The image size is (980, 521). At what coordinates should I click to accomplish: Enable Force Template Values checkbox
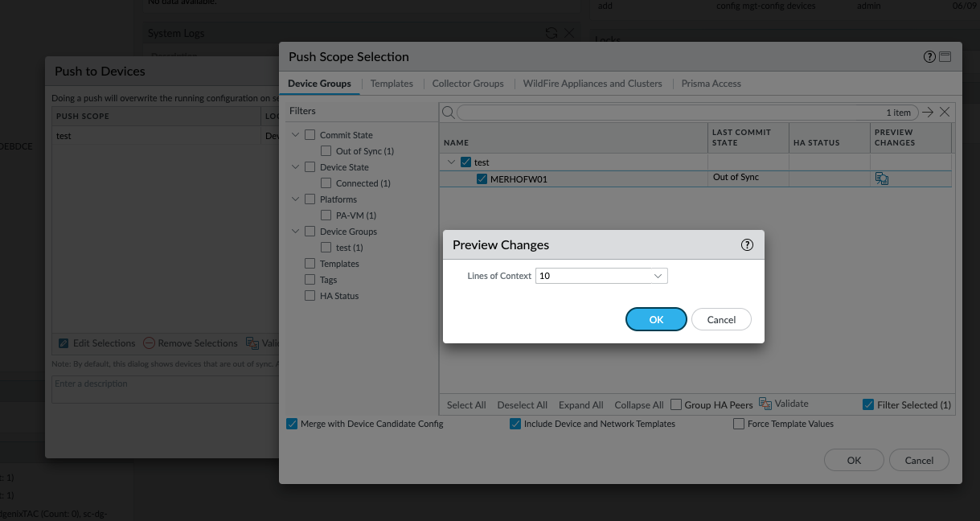pos(739,424)
